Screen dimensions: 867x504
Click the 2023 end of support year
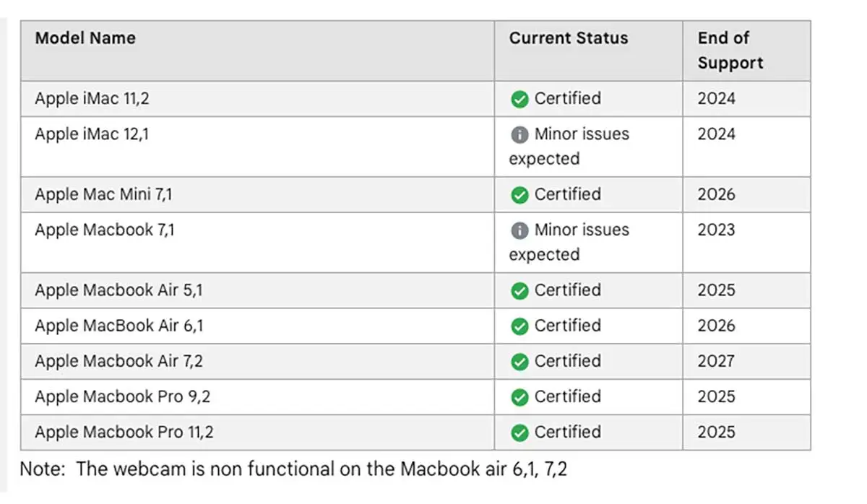[x=716, y=230]
